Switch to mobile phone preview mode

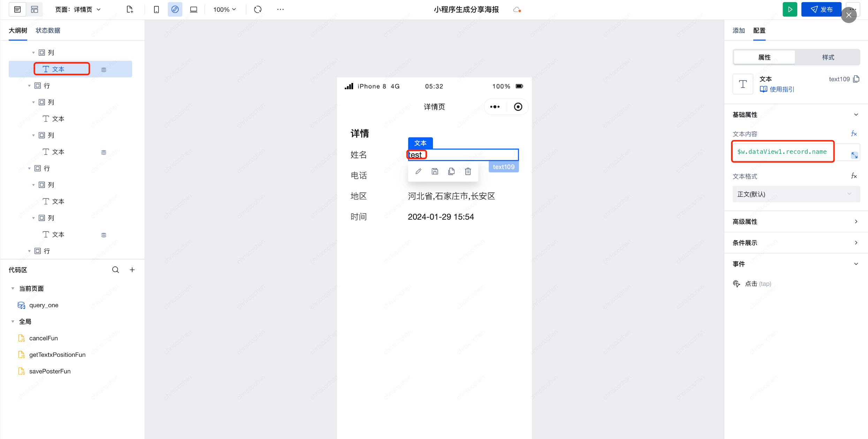[156, 9]
